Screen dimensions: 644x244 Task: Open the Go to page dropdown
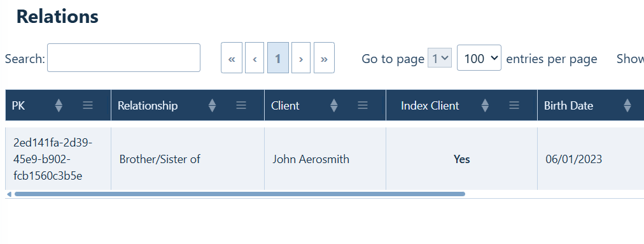(440, 57)
